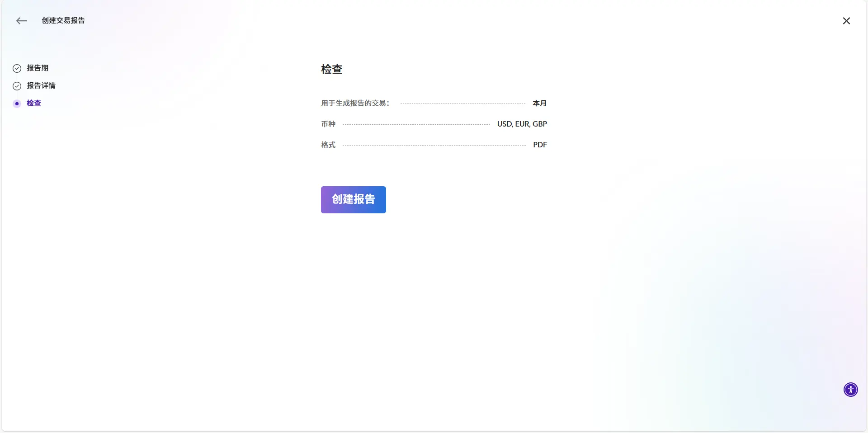
Task: Select the 报告详情 step
Action: click(41, 85)
